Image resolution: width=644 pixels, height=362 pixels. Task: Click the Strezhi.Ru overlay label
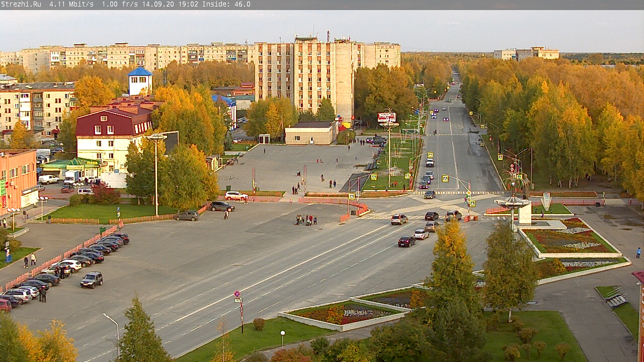tap(21, 4)
